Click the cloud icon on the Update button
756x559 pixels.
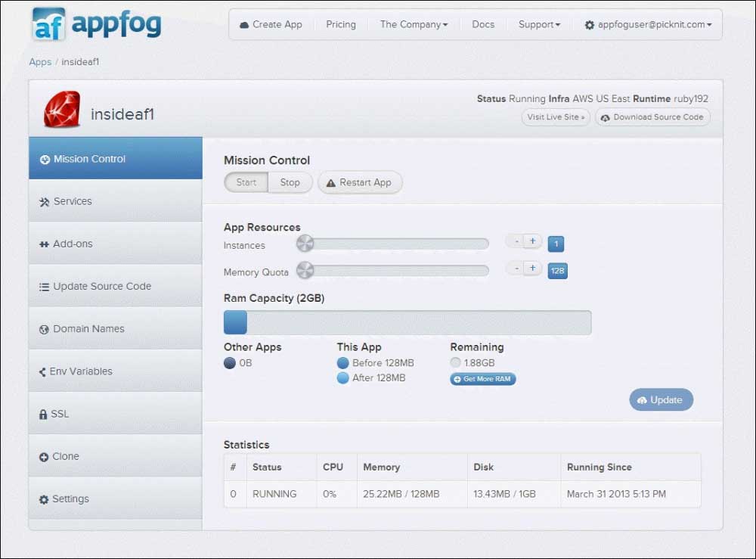click(642, 400)
